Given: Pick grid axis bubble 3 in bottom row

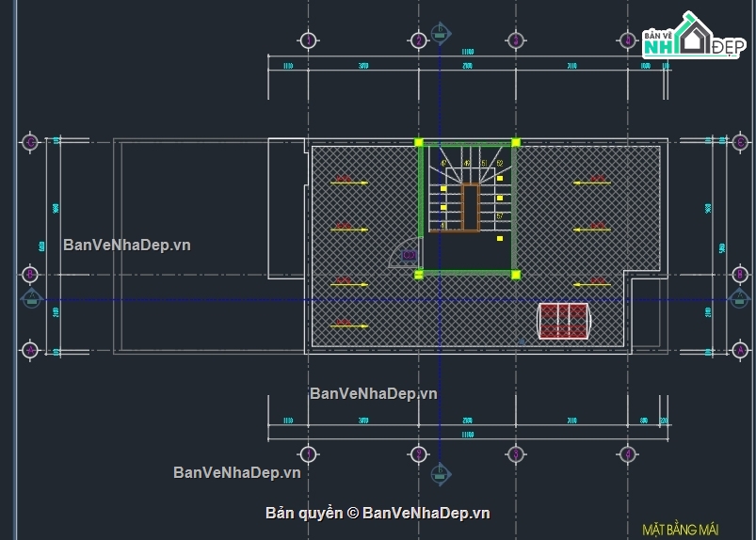Looking at the screenshot, I should (x=515, y=454).
